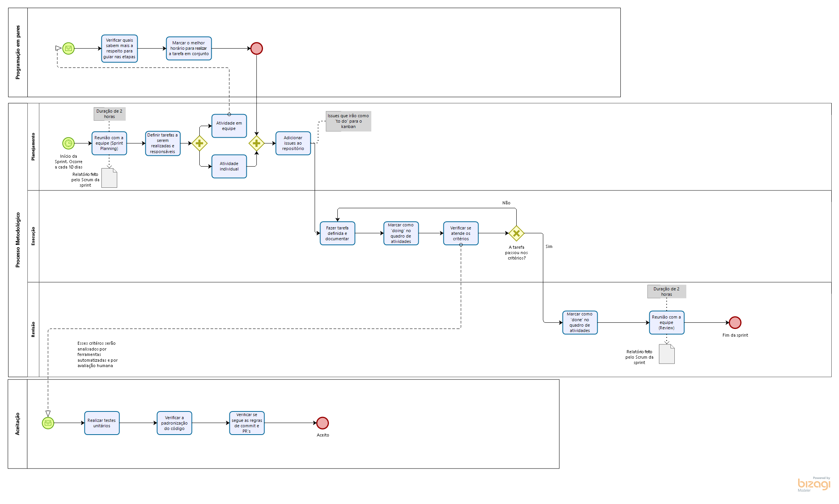839x504 pixels.
Task: Click 'Fim da sprint' end event
Action: (x=735, y=323)
